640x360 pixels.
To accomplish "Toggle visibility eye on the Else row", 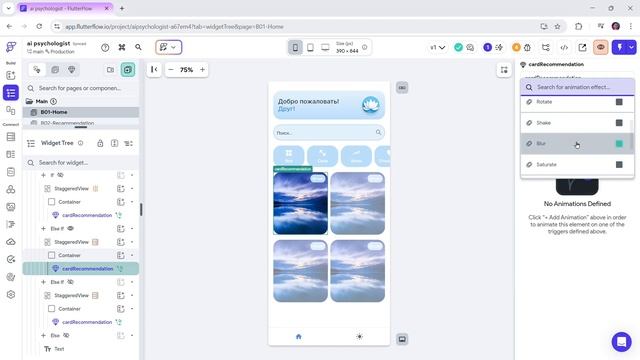I will pos(66,336).
